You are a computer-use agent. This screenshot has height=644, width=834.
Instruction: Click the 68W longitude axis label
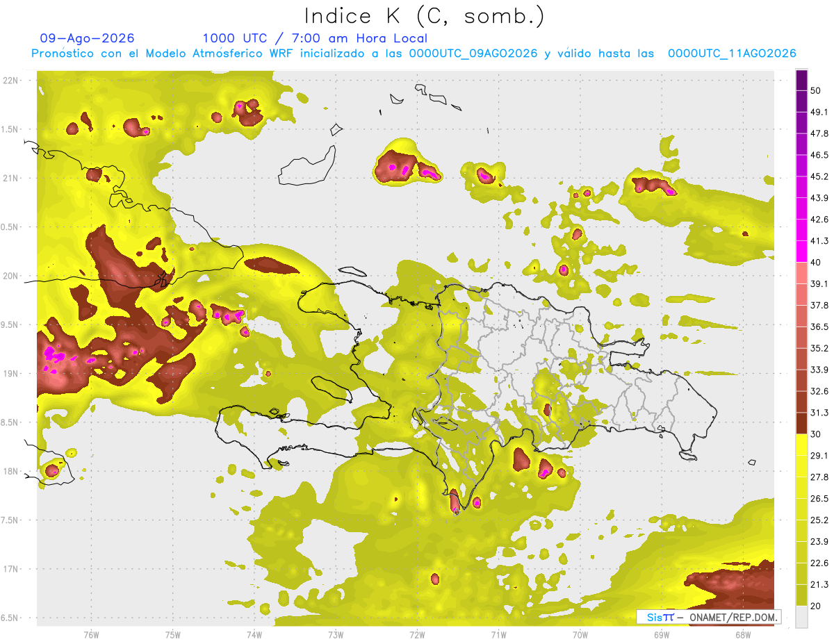click(743, 634)
